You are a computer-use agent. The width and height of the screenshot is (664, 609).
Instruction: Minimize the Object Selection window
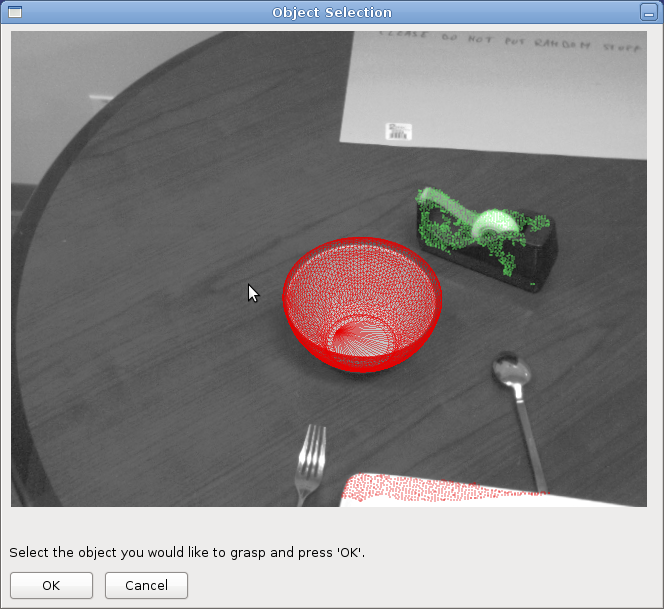[x=649, y=12]
